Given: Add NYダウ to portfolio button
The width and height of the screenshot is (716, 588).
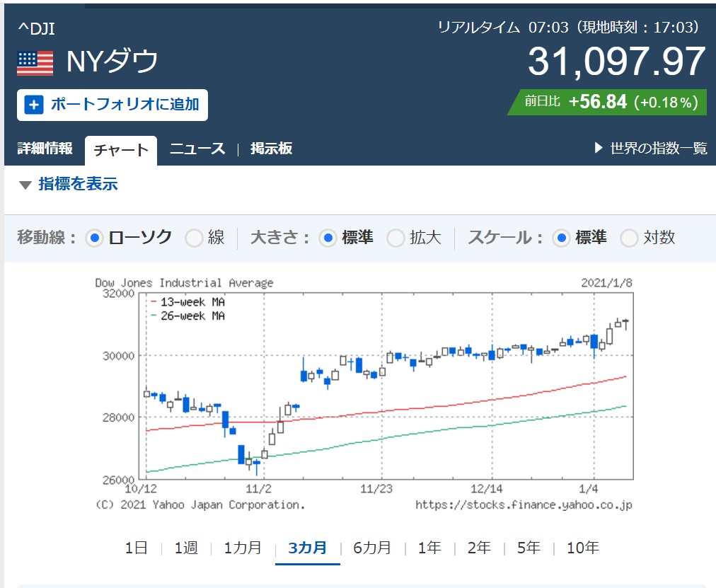Looking at the screenshot, I should 112,105.
